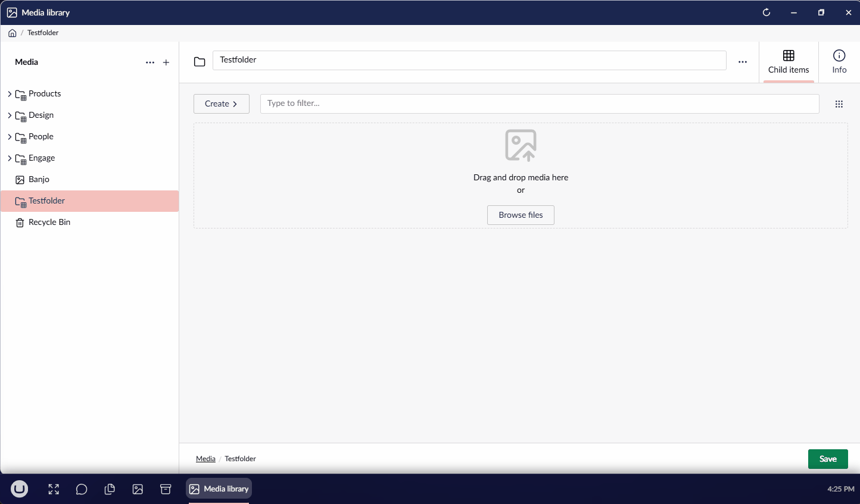
Task: Open the Media section actions ellipsis menu
Action: (150, 62)
